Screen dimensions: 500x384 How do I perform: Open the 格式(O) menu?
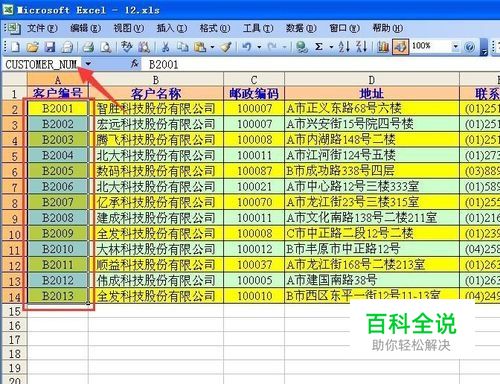click(215, 28)
